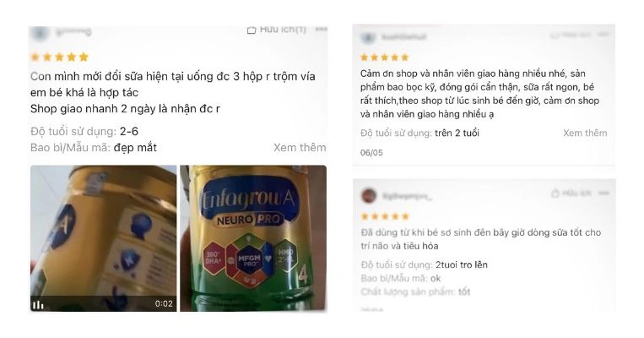The height and width of the screenshot is (338, 644).
Task: Click the first reviewer's avatar
Action: point(40,33)
